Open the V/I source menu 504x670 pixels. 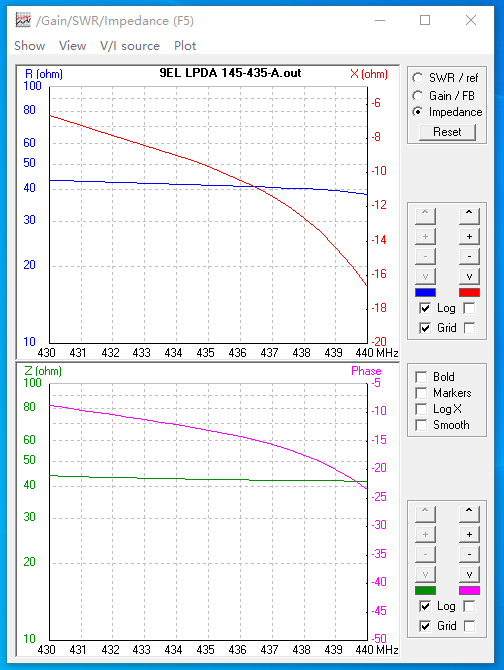point(130,46)
